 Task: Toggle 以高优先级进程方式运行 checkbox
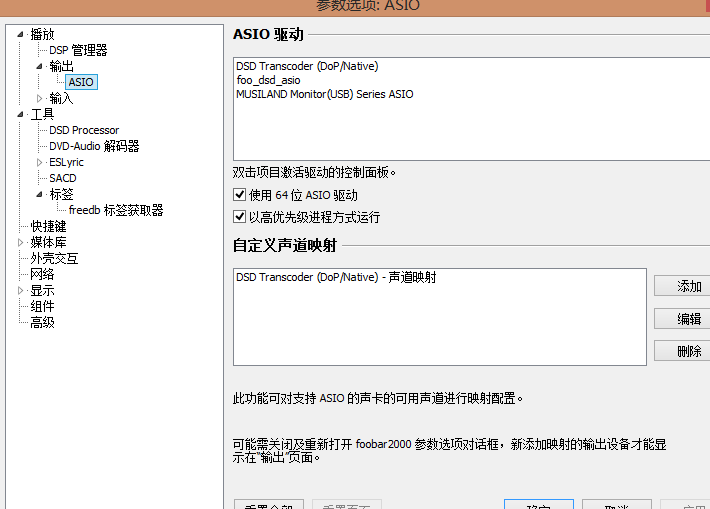(x=240, y=217)
